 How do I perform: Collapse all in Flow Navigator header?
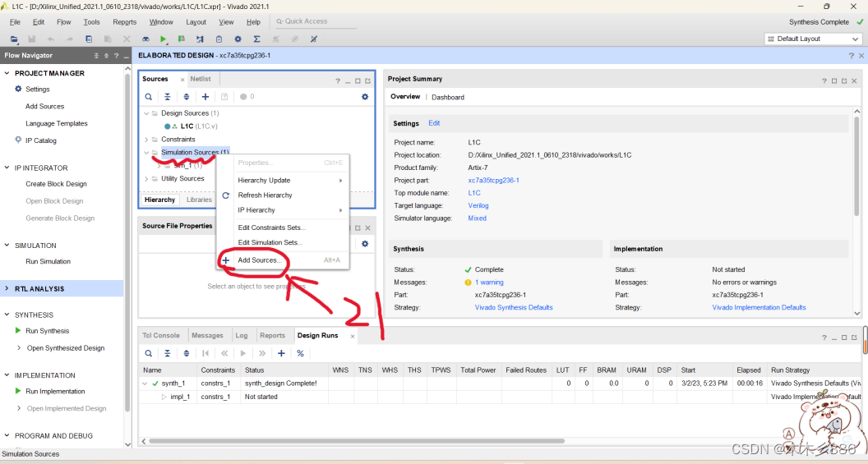pyautogui.click(x=96, y=55)
